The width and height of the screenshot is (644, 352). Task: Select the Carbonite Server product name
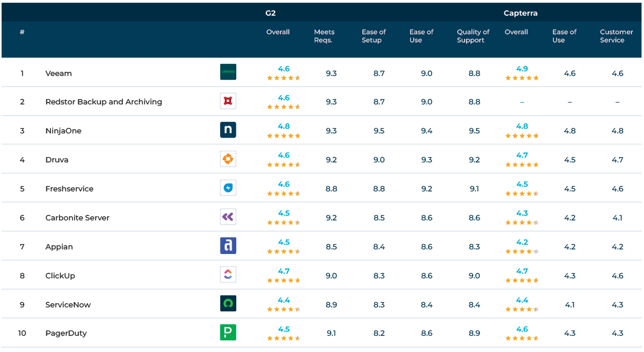coord(77,218)
